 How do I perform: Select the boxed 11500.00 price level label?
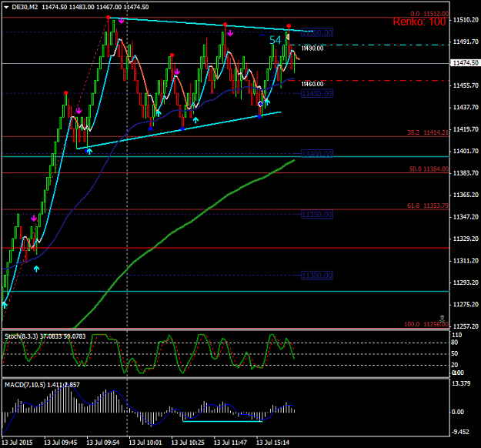click(317, 32)
